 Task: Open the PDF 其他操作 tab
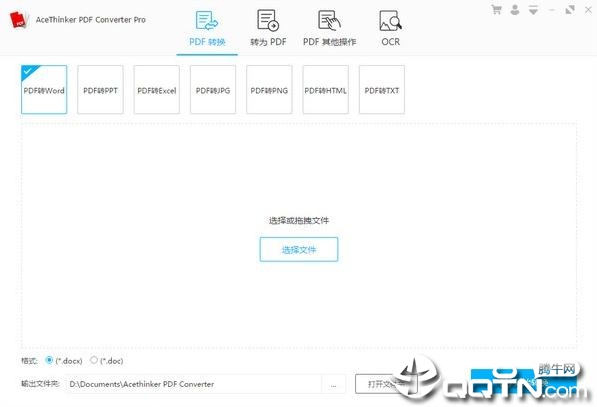click(329, 29)
